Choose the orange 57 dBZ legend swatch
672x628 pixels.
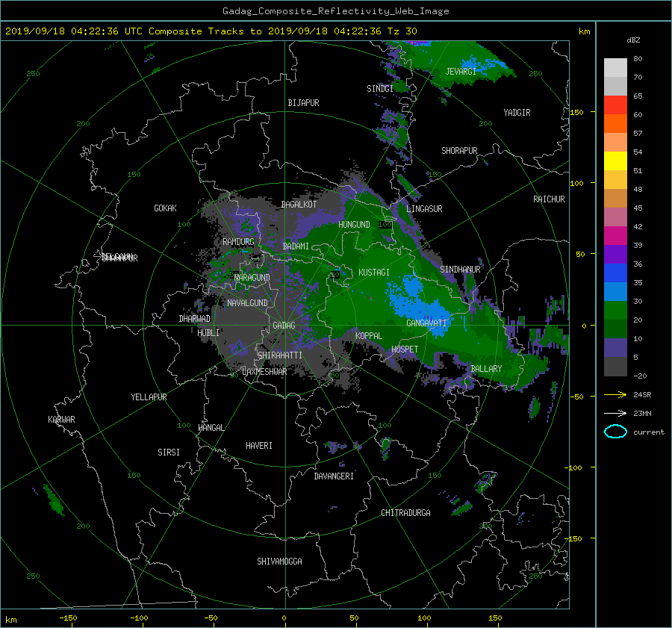[x=615, y=124]
